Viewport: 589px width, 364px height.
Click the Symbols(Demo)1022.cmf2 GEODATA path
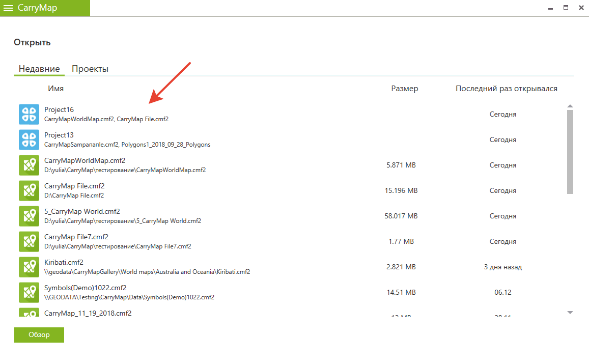point(129,297)
